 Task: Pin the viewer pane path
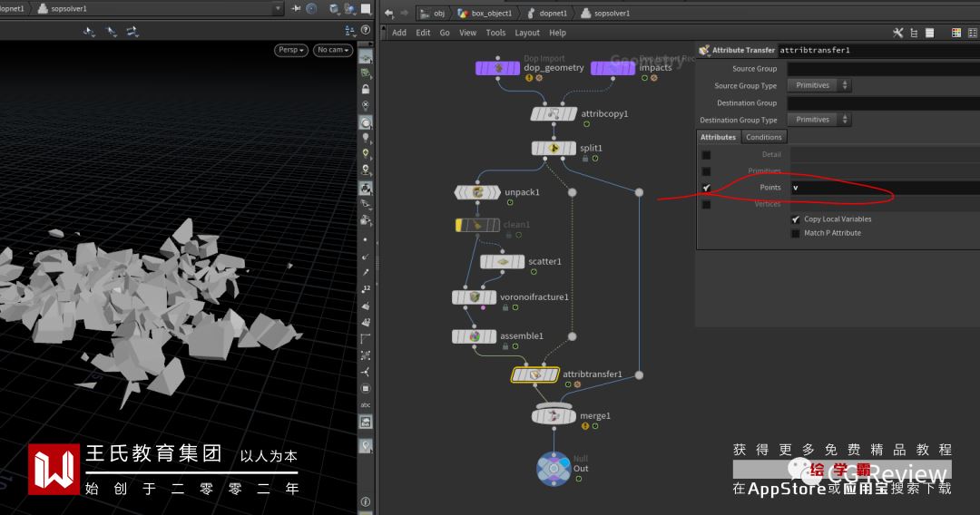click(x=296, y=8)
